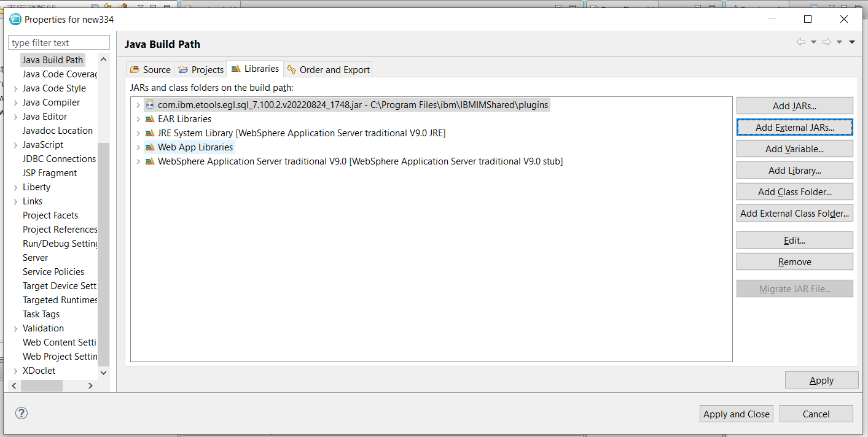Open Web Project Settings page

[60, 357]
